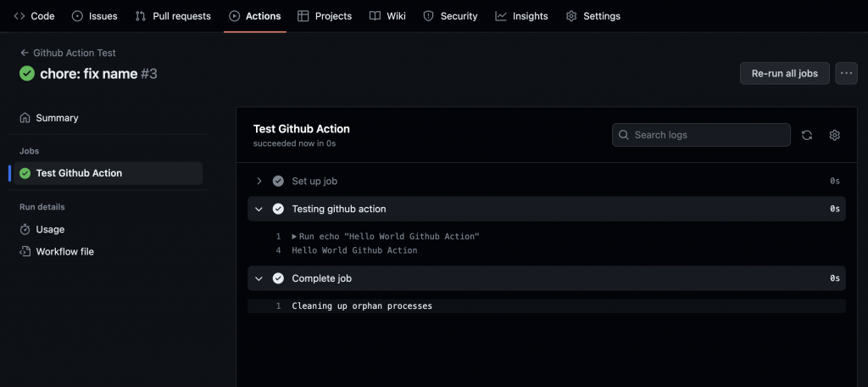868x387 pixels.
Task: Click the Usage stopwatch icon
Action: [25, 229]
